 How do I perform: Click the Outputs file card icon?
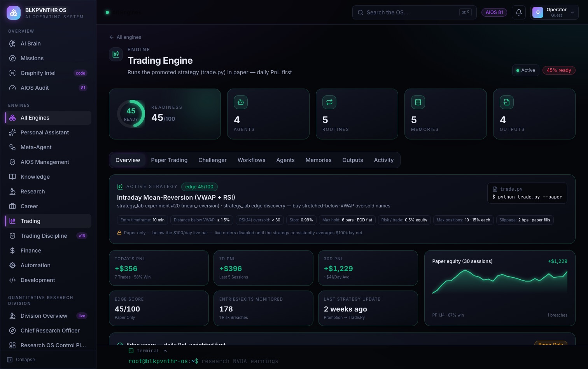[507, 102]
